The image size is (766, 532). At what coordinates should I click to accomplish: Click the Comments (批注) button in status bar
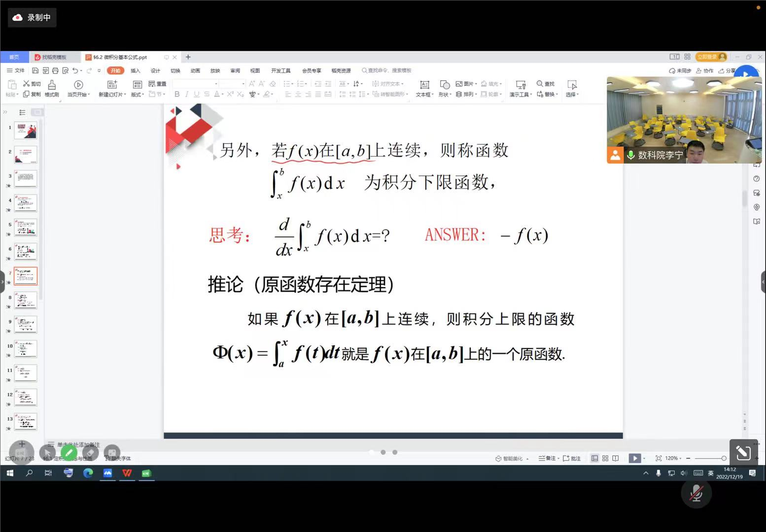pyautogui.click(x=572, y=458)
